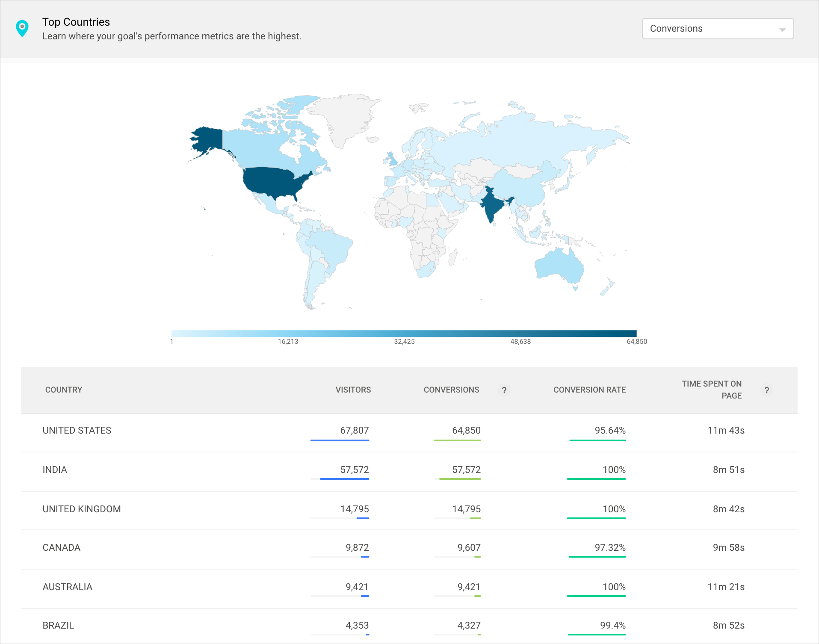
Task: Click Canada's visitors value 9,872
Action: [x=357, y=548]
